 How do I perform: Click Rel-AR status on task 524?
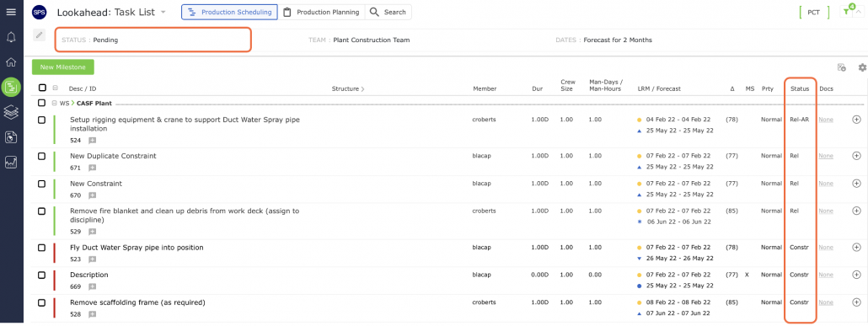click(800, 120)
